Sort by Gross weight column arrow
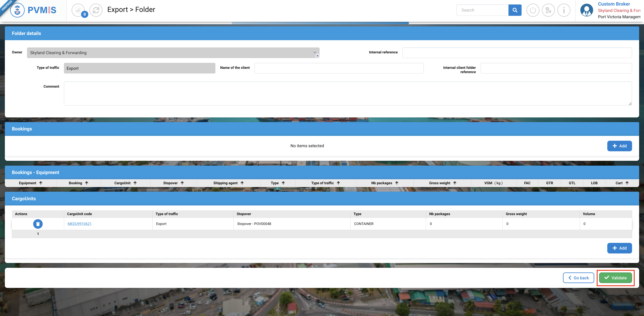 click(454, 183)
